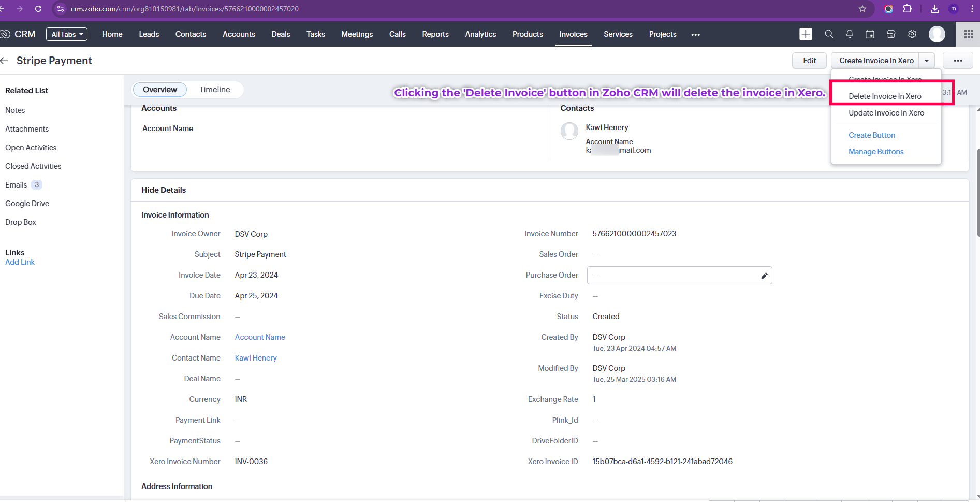
Task: Open the calendar icon in top bar
Action: [x=870, y=34]
